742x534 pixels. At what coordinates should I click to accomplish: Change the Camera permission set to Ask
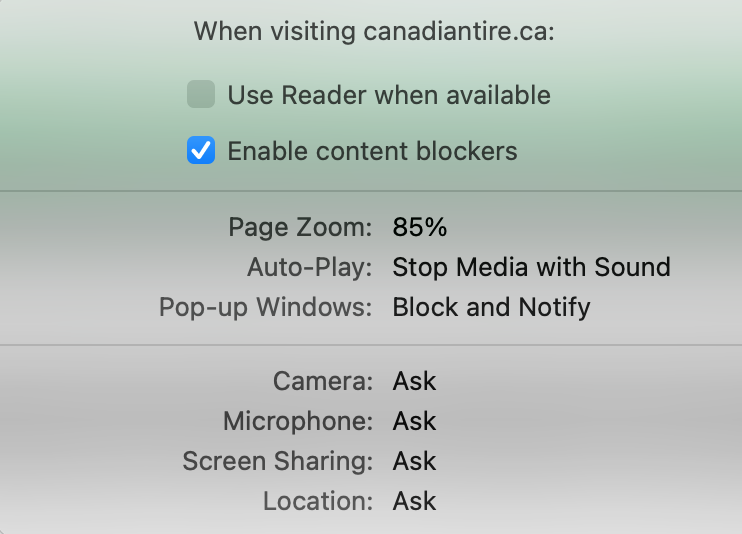414,381
